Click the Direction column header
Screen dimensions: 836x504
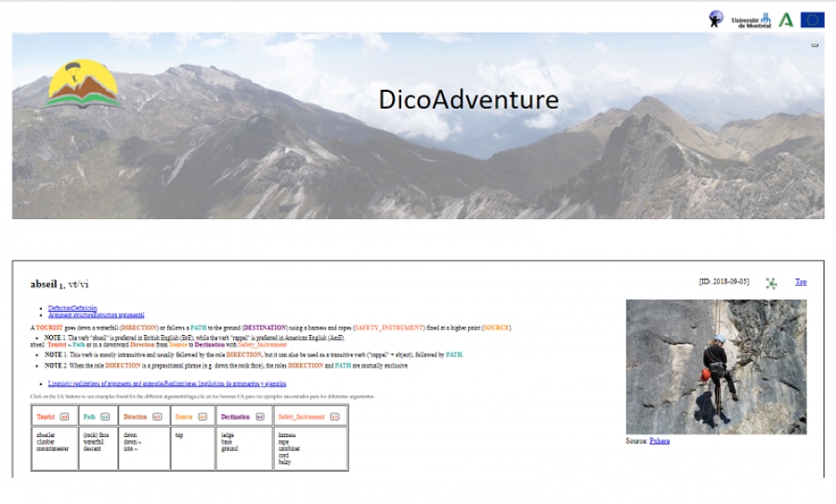[135, 417]
